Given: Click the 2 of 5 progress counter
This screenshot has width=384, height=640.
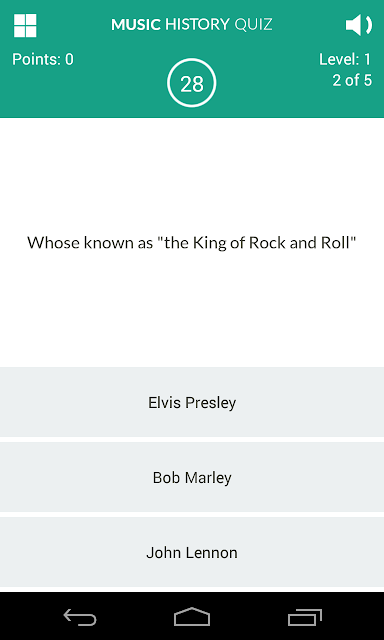Looking at the screenshot, I should pos(352,80).
